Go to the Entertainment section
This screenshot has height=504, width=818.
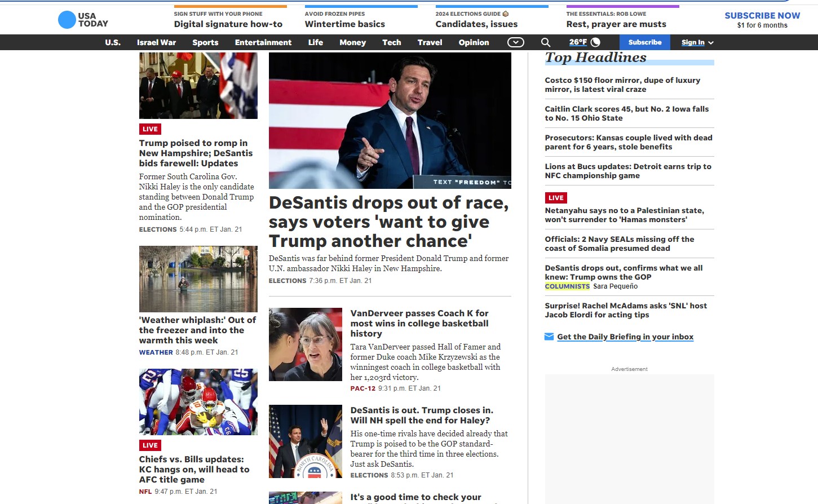click(x=263, y=42)
